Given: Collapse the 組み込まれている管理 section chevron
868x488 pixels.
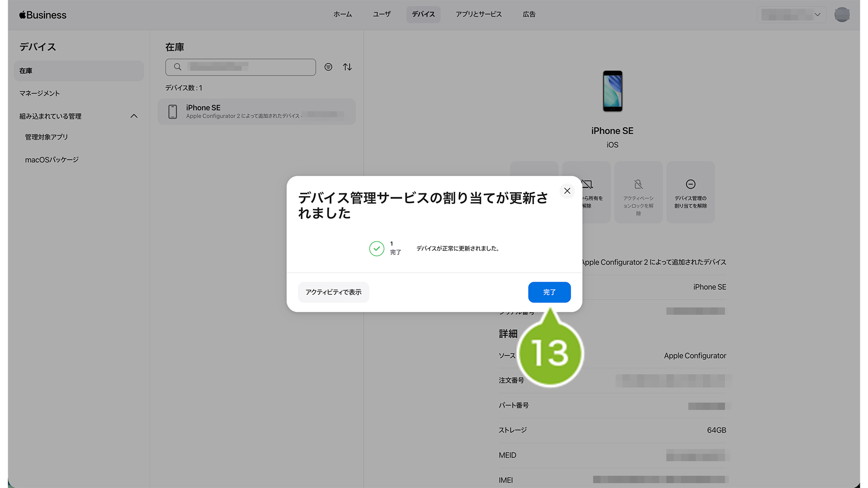Looking at the screenshot, I should [x=134, y=116].
